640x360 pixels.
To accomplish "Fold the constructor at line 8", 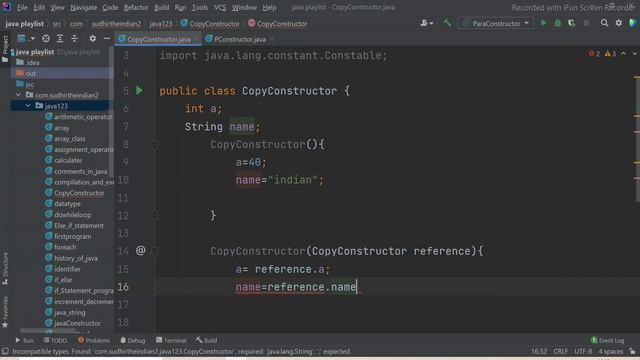I will [155, 144].
